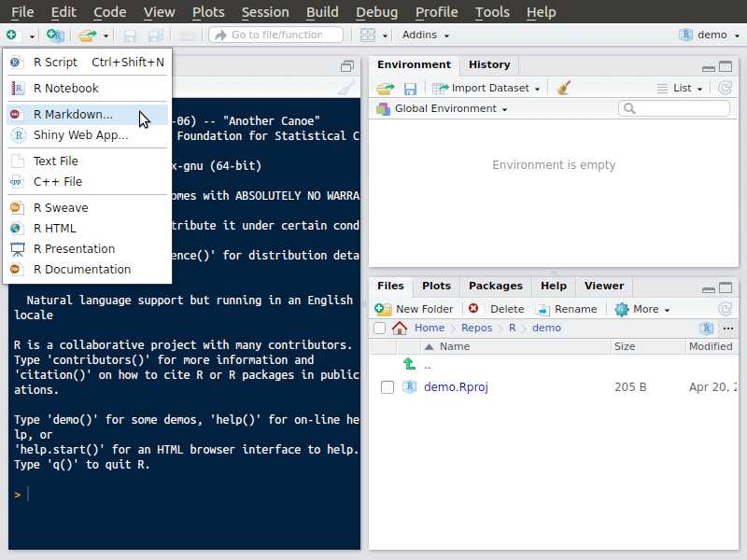The height and width of the screenshot is (560, 747).
Task: Click the green plus New File icon
Action: [x=11, y=35]
